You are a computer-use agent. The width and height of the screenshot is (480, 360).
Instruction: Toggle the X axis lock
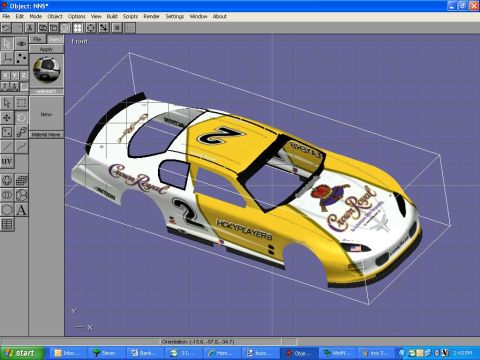(x=5, y=75)
